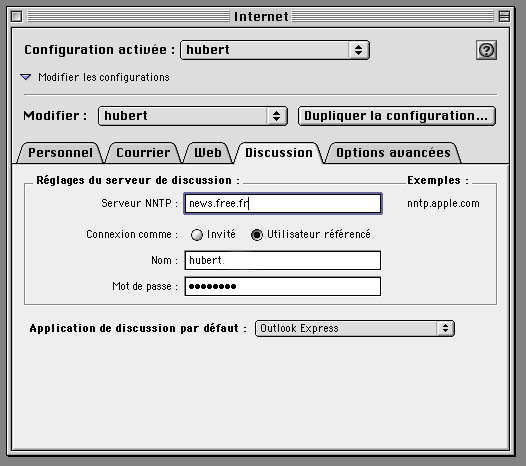Click the arrows on Configuration activée popup

pos(358,50)
